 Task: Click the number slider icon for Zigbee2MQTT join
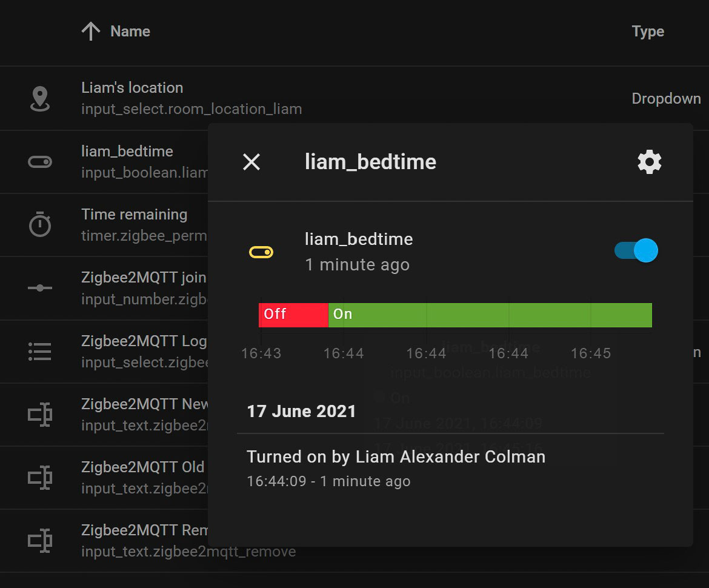pyautogui.click(x=39, y=287)
